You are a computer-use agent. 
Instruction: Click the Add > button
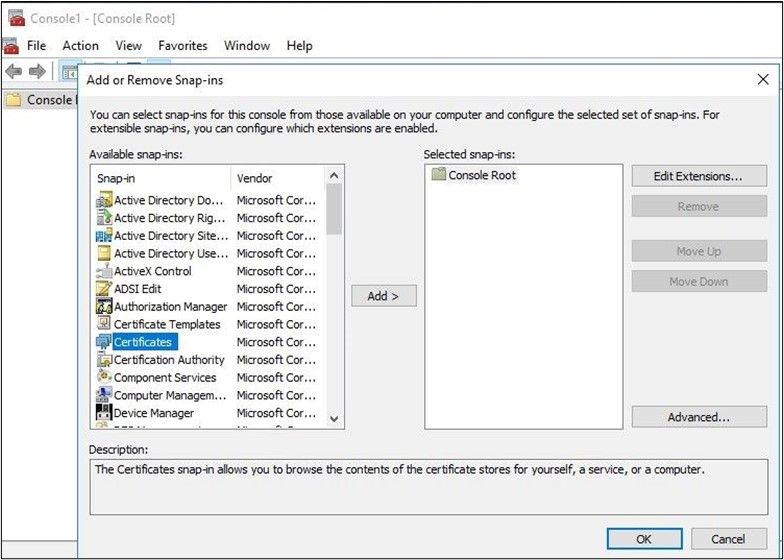(383, 296)
